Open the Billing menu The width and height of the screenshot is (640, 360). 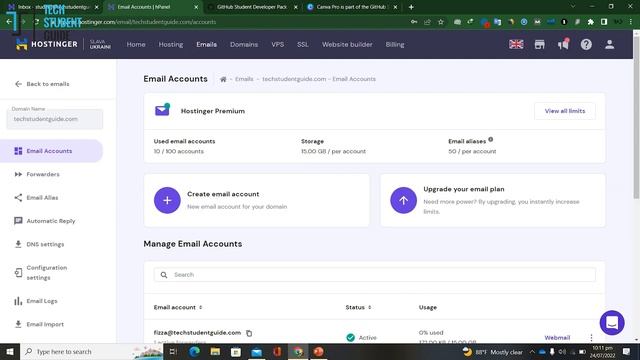tap(395, 44)
